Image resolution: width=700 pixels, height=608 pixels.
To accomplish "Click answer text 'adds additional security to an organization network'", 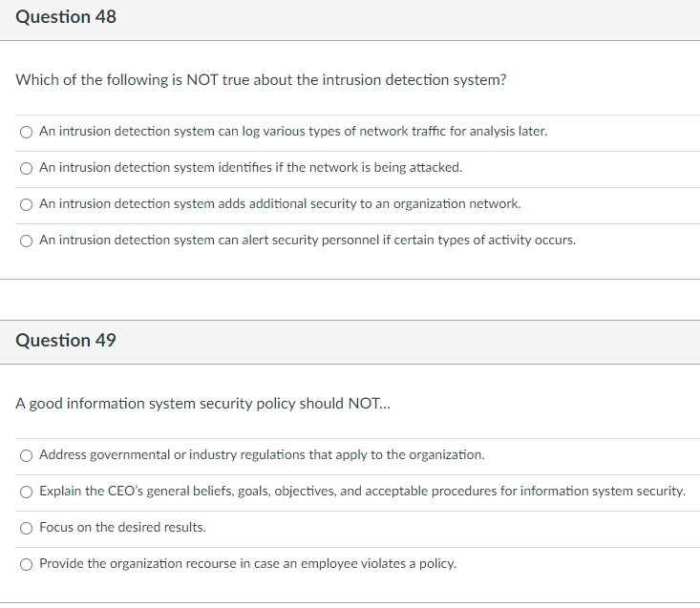I will 280,204.
